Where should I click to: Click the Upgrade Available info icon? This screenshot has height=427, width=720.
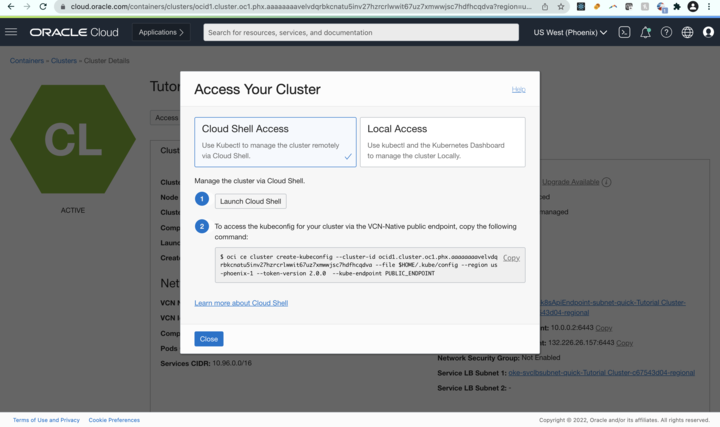(x=607, y=182)
